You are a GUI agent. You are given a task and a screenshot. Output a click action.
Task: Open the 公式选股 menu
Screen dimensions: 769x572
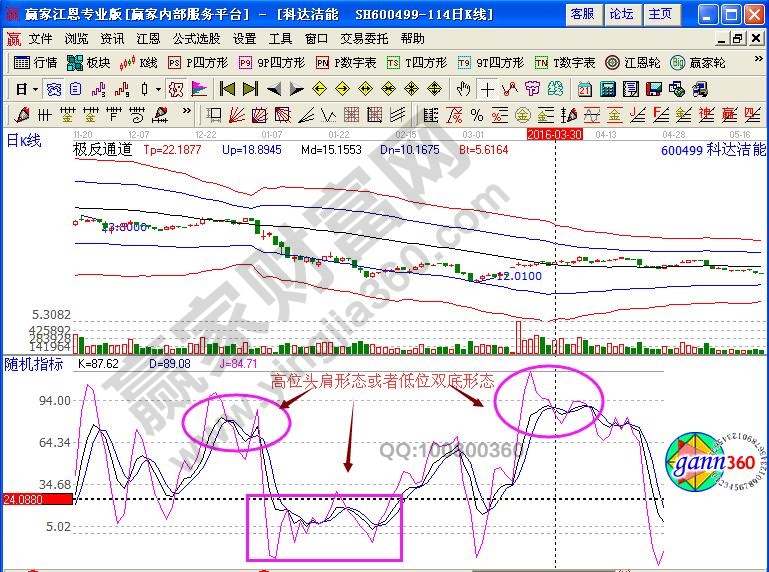(195, 39)
